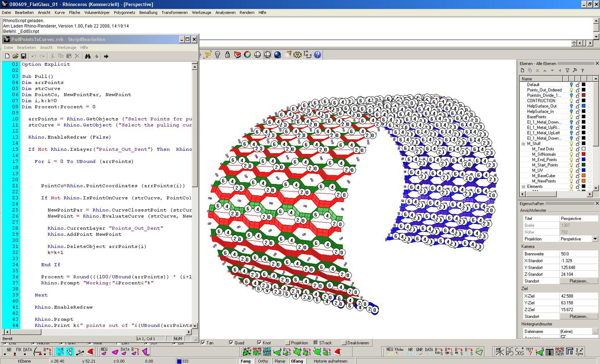
Task: Click the blue render sphere icon
Action: (x=277, y=55)
